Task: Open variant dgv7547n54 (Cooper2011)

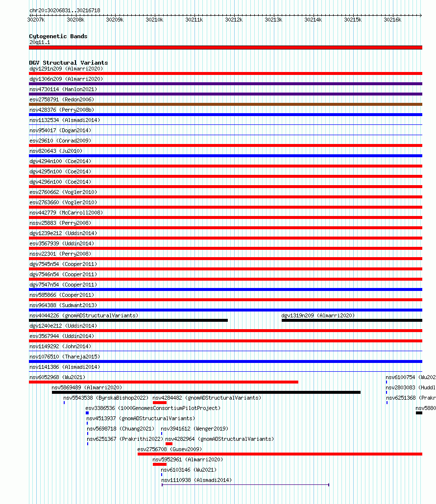Action: [x=63, y=285]
